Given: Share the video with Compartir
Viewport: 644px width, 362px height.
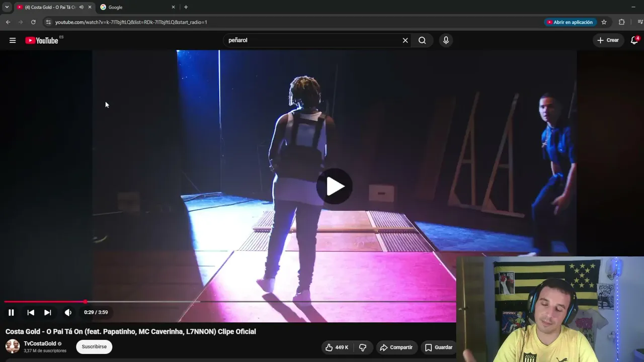Looking at the screenshot, I should pos(396,347).
